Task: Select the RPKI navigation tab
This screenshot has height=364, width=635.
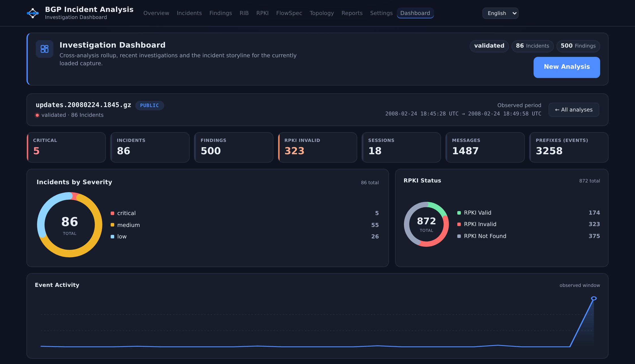Action: [x=262, y=13]
